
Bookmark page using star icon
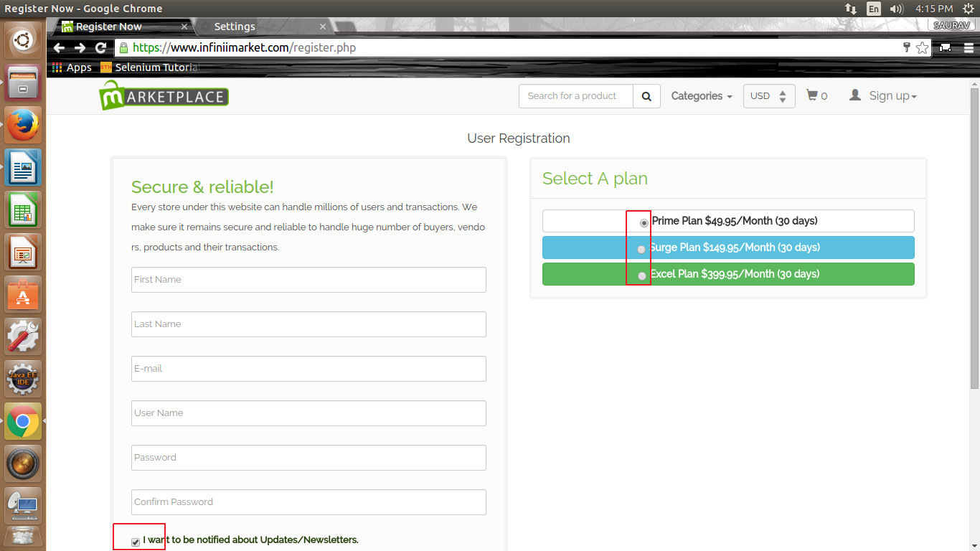pyautogui.click(x=922, y=48)
